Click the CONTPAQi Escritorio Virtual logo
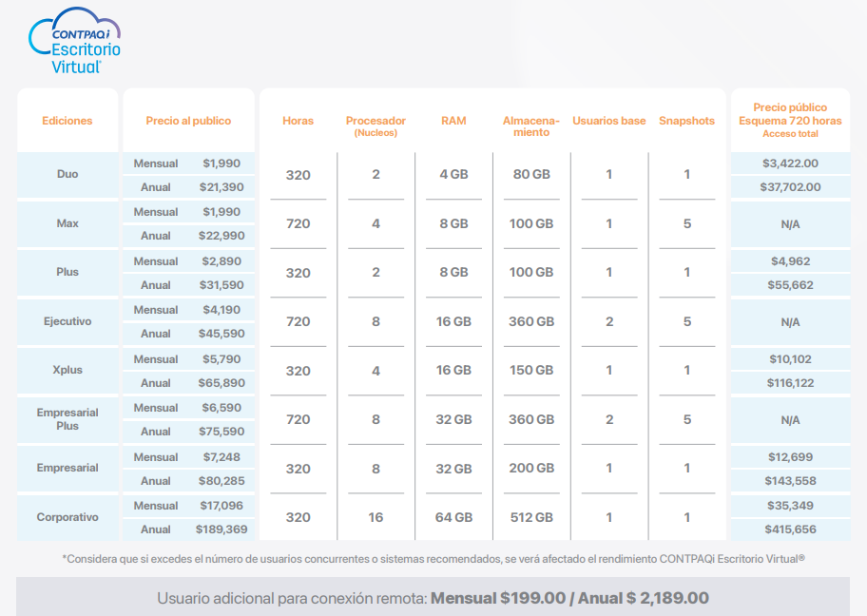 [x=75, y=40]
